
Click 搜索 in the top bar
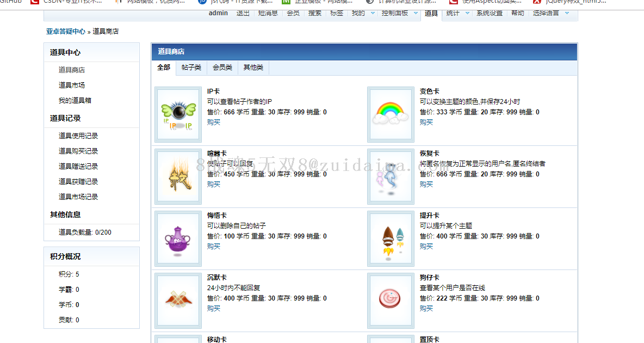pos(315,13)
